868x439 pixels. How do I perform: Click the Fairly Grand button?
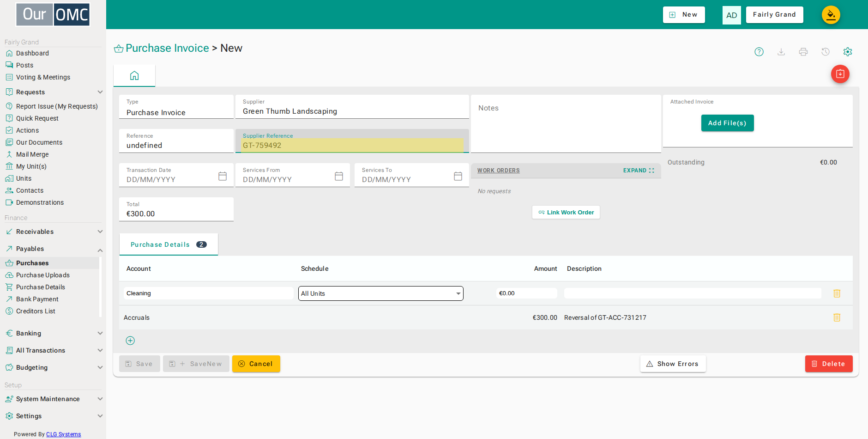tap(774, 15)
